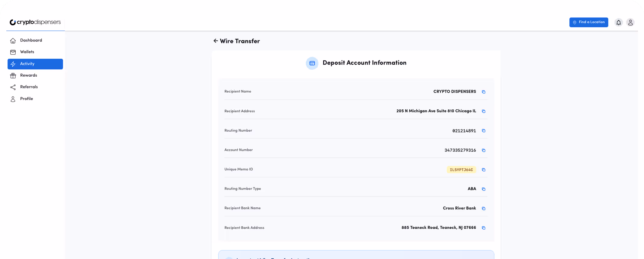
Task: Click the Cross River Bank value
Action: click(x=459, y=208)
